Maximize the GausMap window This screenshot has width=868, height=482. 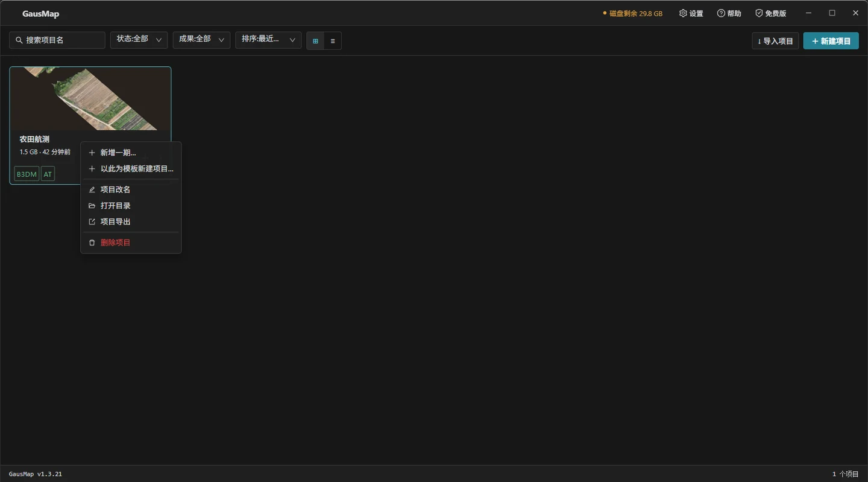click(x=832, y=13)
